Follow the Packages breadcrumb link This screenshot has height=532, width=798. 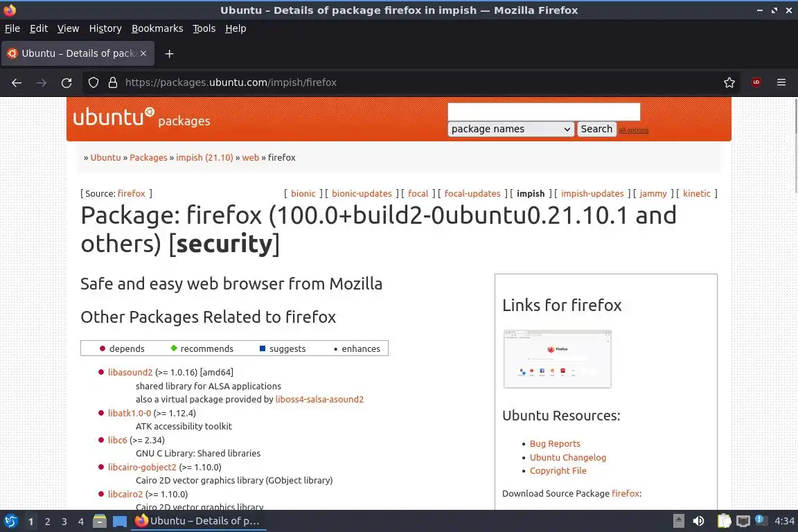[148, 157]
